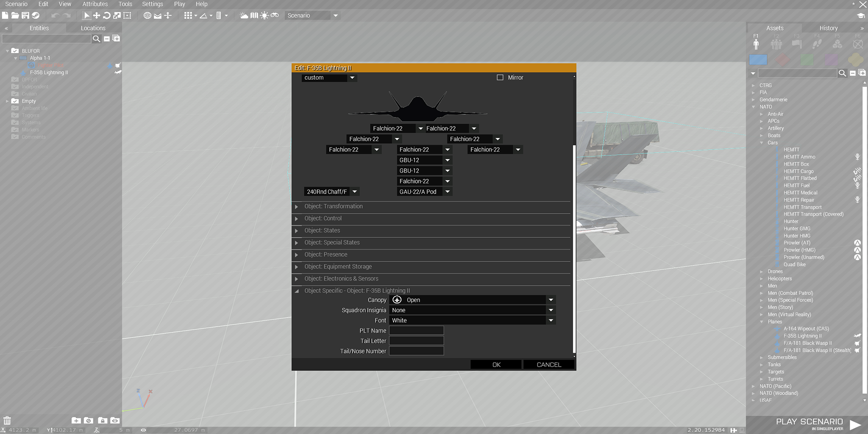868x434 pixels.
Task: Click the trash delete icon at bottom left
Action: tap(7, 420)
